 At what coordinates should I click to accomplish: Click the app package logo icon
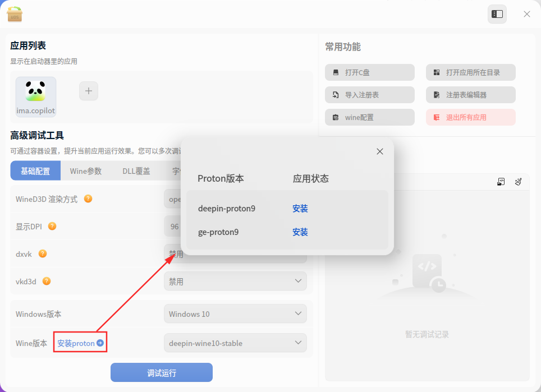pos(15,14)
